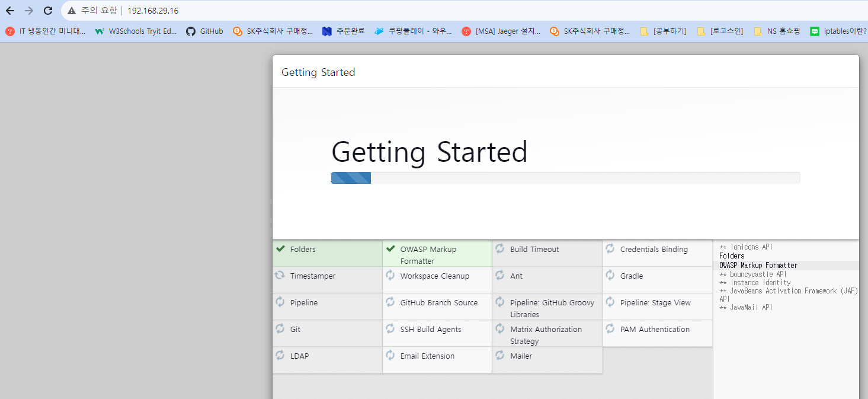Screen dimensions: 868x399
Task: Open the [MSA] Jaeger 설치 bookmark
Action: click(x=501, y=31)
